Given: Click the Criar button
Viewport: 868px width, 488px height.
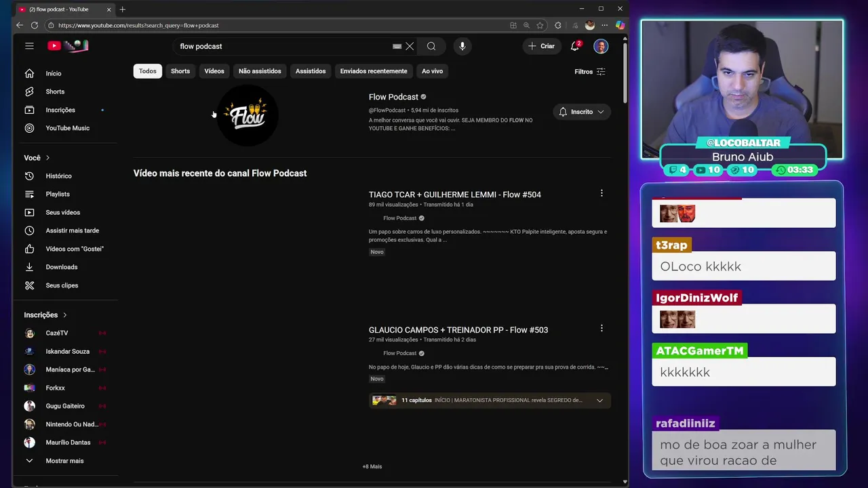Looking at the screenshot, I should click(x=541, y=46).
